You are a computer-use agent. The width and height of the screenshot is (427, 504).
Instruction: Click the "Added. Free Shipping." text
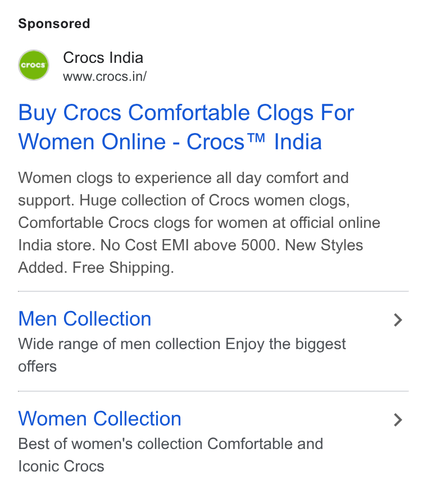point(96,267)
